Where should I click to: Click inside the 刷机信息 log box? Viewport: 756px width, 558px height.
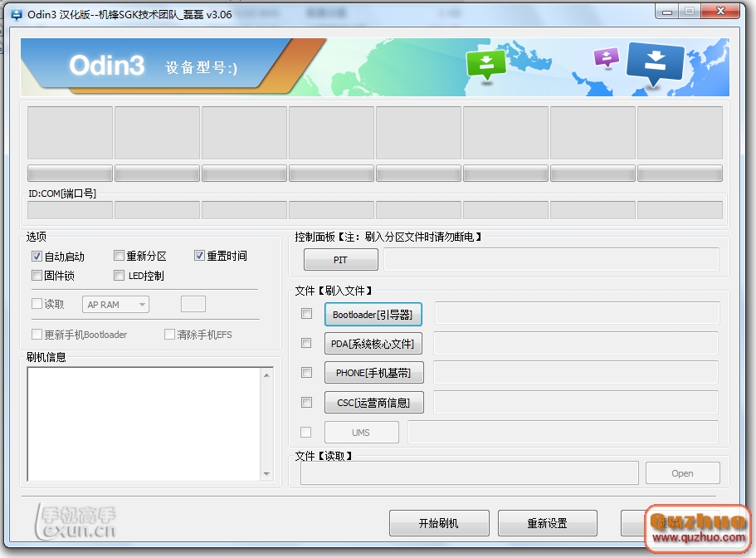[x=144, y=424]
